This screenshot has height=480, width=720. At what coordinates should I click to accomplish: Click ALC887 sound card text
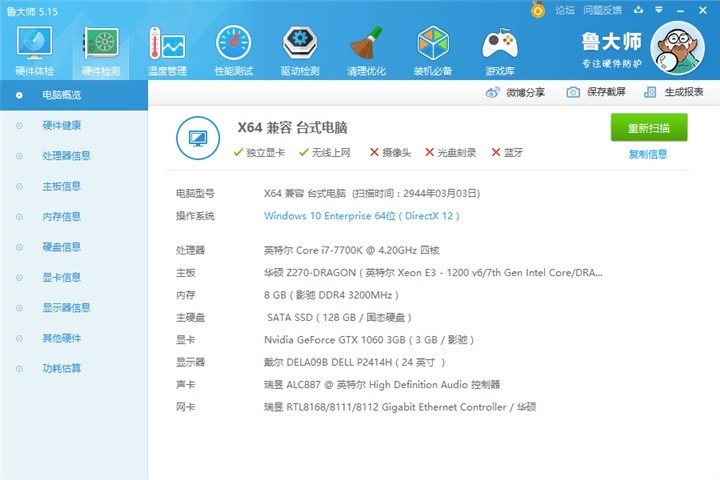click(382, 384)
